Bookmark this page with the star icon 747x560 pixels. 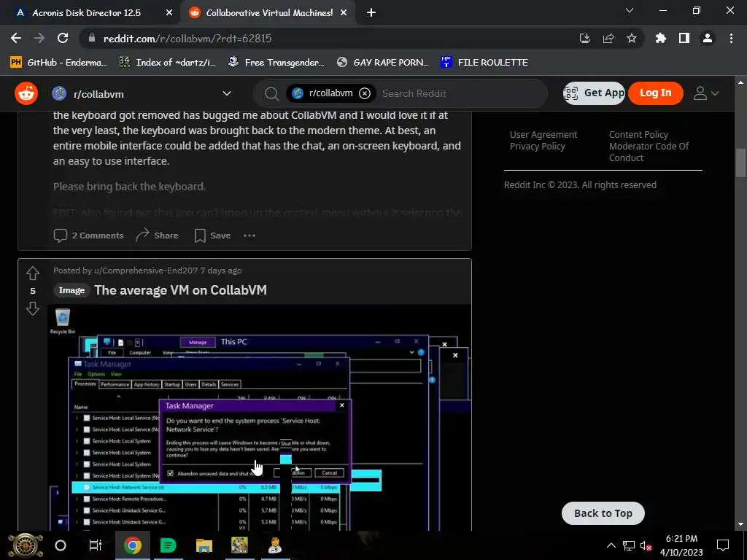tap(631, 38)
